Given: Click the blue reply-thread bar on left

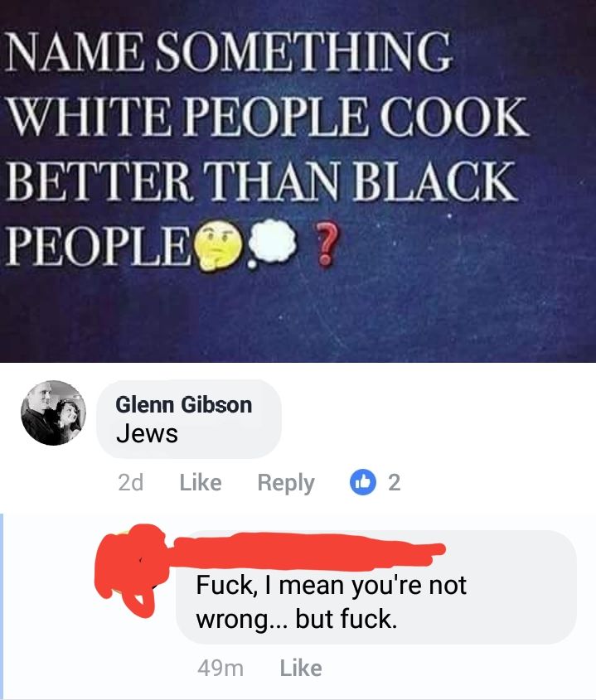Looking at the screenshot, I should (2, 606).
